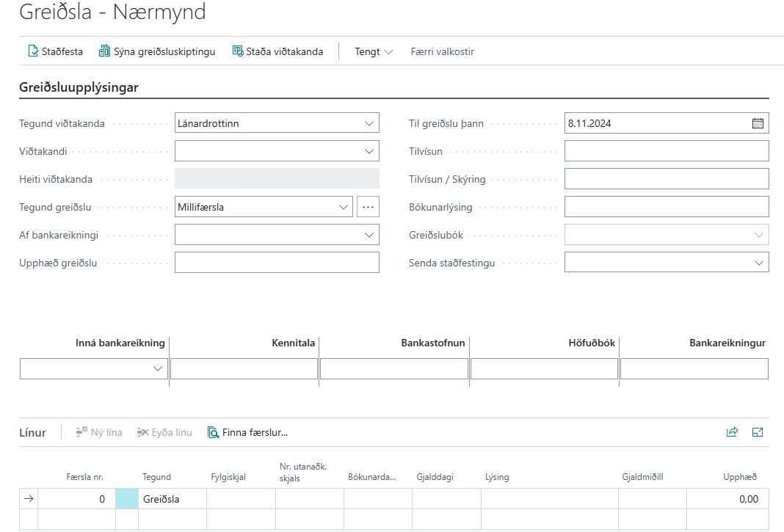
Task: Expand Línur section to full screen
Action: tap(758, 432)
